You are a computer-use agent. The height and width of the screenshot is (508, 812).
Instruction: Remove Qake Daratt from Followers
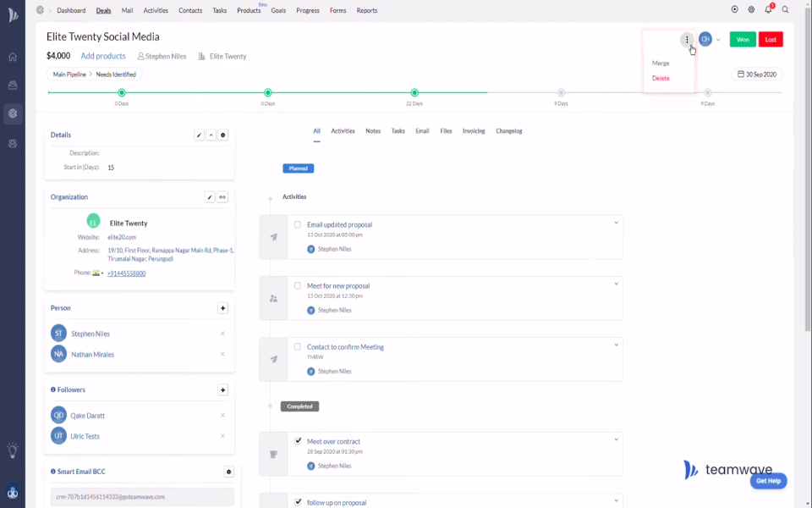(x=222, y=415)
